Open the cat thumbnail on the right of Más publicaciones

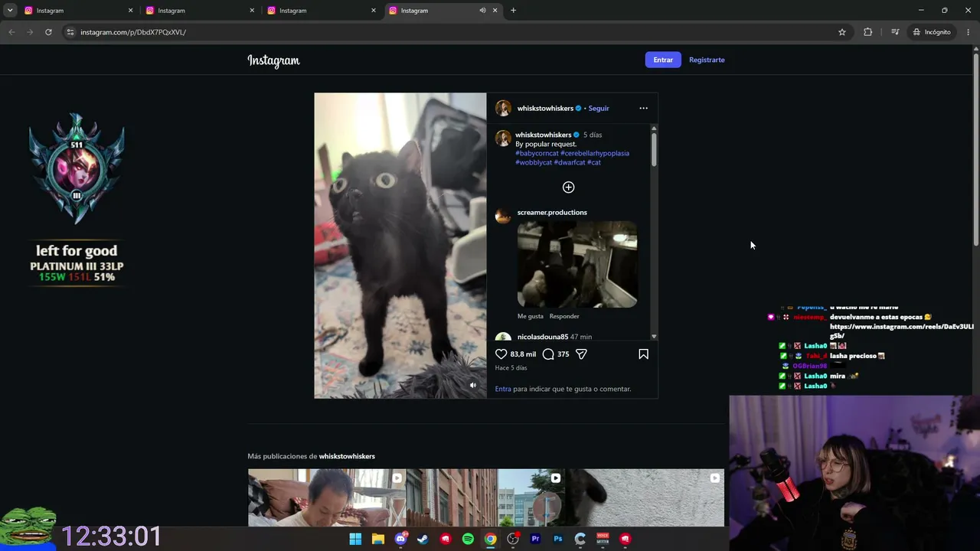[x=645, y=498]
